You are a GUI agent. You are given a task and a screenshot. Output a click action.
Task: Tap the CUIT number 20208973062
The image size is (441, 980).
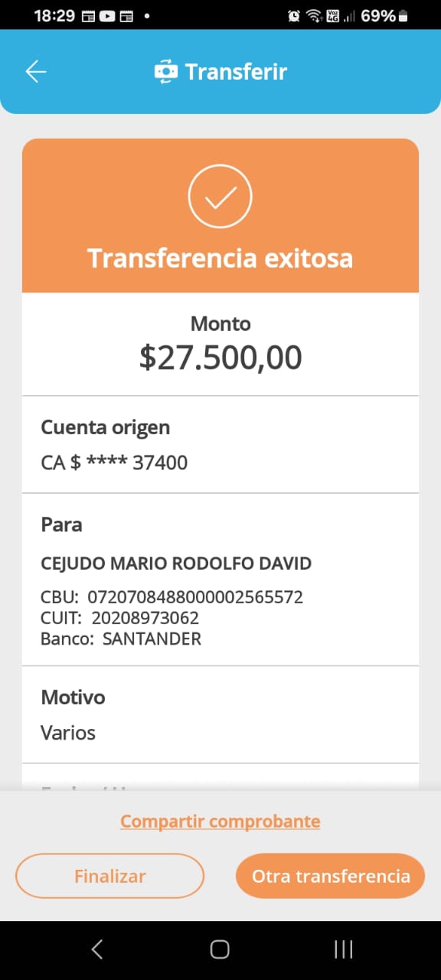point(145,618)
